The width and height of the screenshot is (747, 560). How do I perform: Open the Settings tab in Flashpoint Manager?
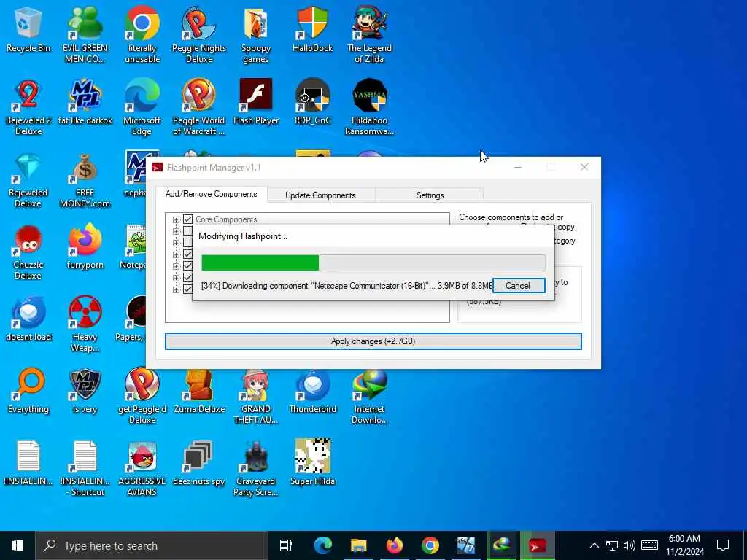click(430, 195)
